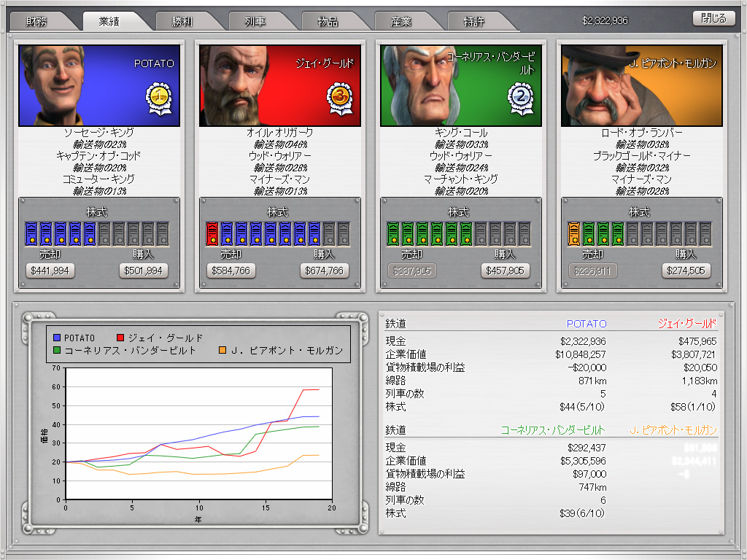Click the stock price chart area
Viewport: 747px width, 560px height.
[198, 433]
